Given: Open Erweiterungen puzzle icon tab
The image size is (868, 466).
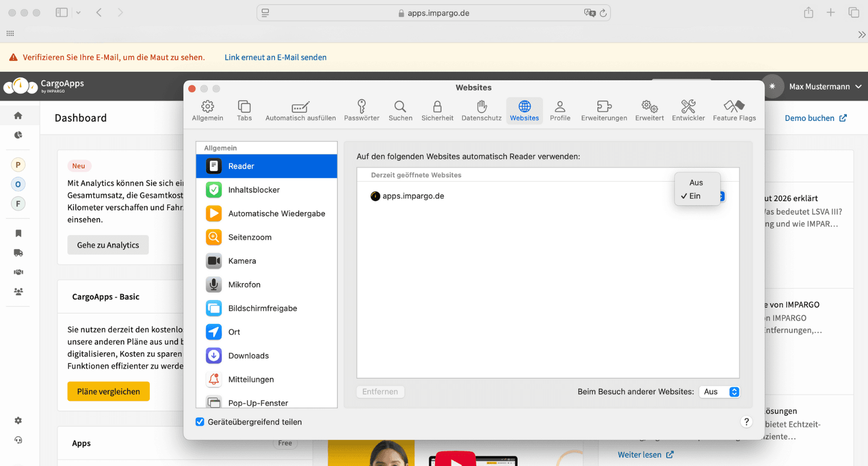Looking at the screenshot, I should [x=604, y=111].
